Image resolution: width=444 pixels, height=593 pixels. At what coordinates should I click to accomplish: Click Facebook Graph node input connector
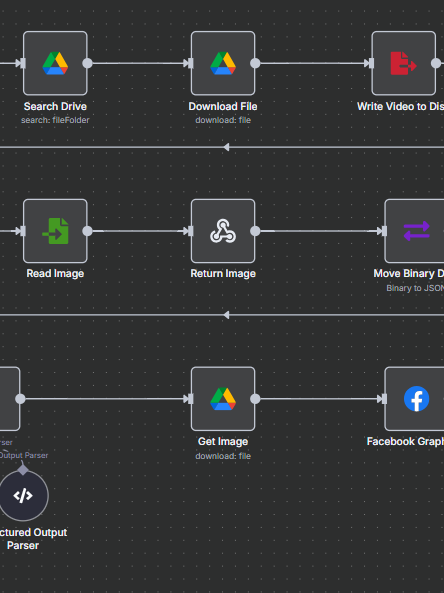[384, 399]
